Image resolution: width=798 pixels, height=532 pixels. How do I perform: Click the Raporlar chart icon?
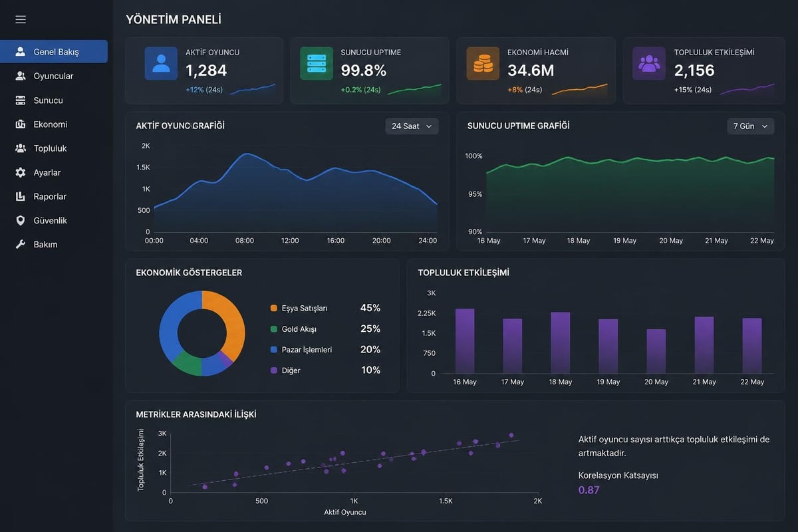click(x=21, y=196)
